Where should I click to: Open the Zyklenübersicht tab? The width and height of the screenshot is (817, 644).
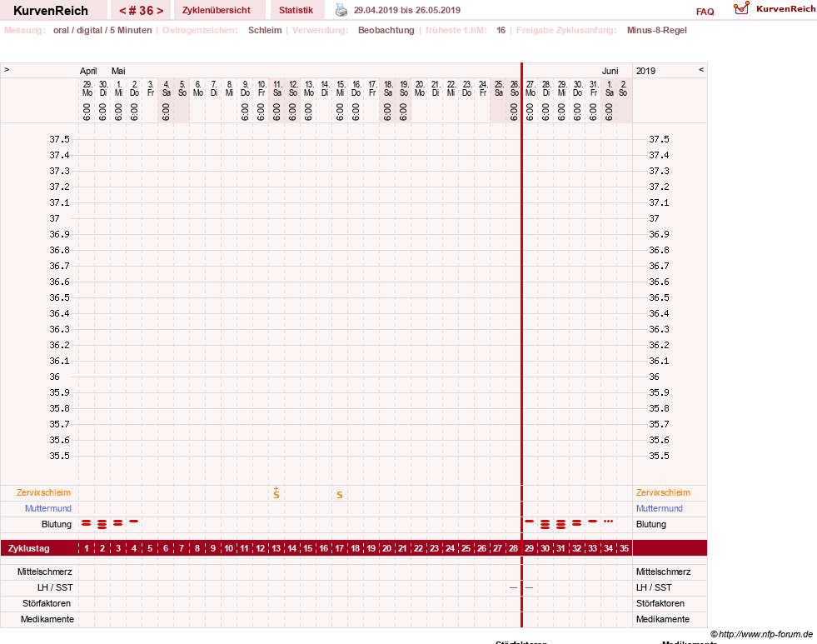pyautogui.click(x=217, y=10)
